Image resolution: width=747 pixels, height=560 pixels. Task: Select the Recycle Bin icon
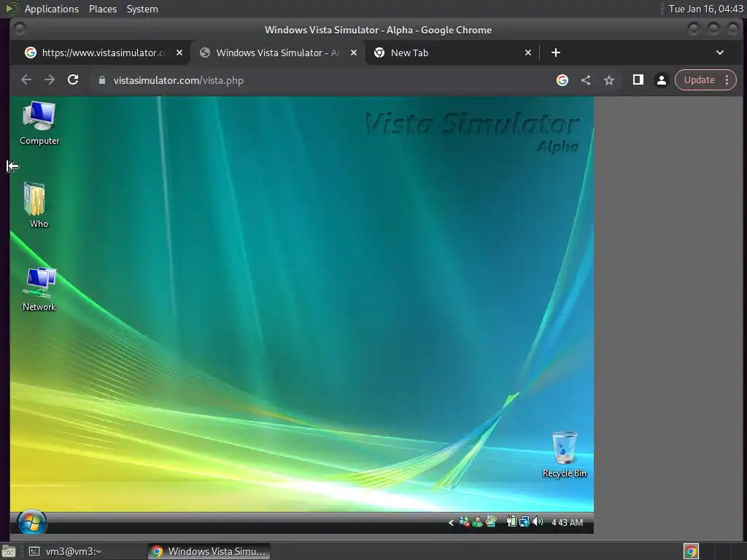(565, 455)
